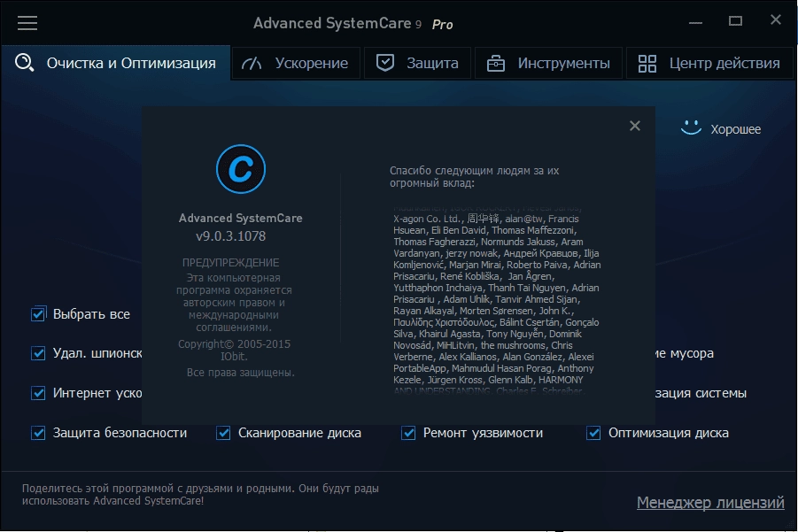Screen dimensions: 798x532
Task: Click the version text v9.0.3.1078
Action: point(230,236)
